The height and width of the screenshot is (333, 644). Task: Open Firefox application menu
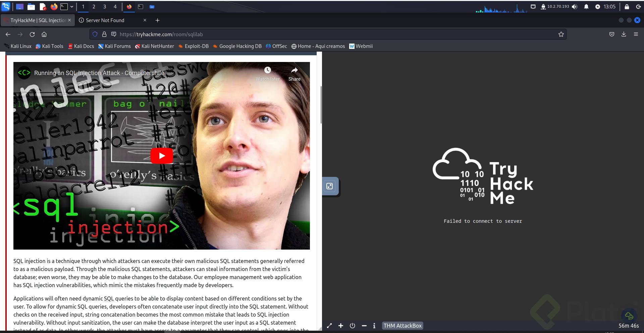pos(636,34)
